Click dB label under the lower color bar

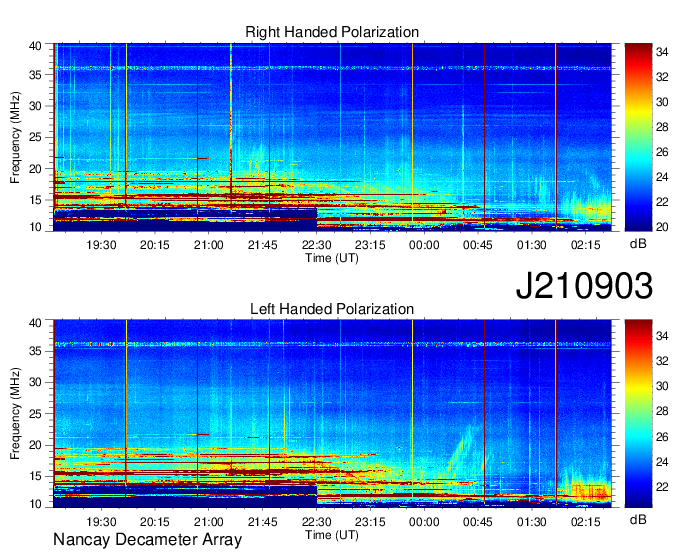638,520
